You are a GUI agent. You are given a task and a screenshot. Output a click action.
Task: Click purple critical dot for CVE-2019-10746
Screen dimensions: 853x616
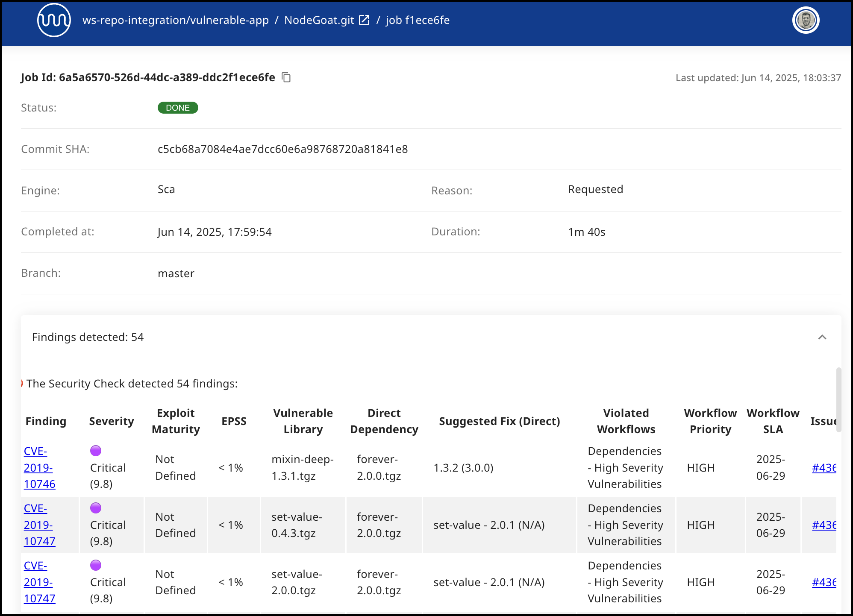coord(96,451)
